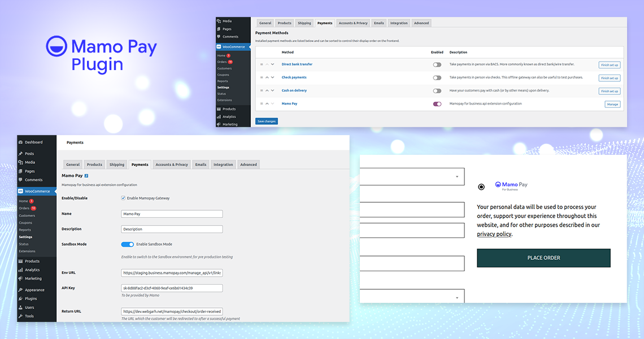Viewport: 644px width, 339px height.
Task: Click the Save changes button
Action: pyautogui.click(x=267, y=121)
